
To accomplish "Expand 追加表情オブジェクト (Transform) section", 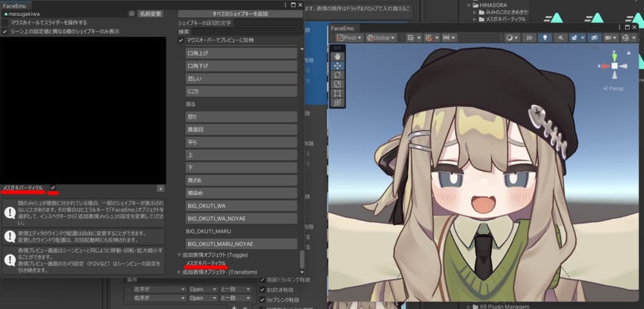I will 179,272.
